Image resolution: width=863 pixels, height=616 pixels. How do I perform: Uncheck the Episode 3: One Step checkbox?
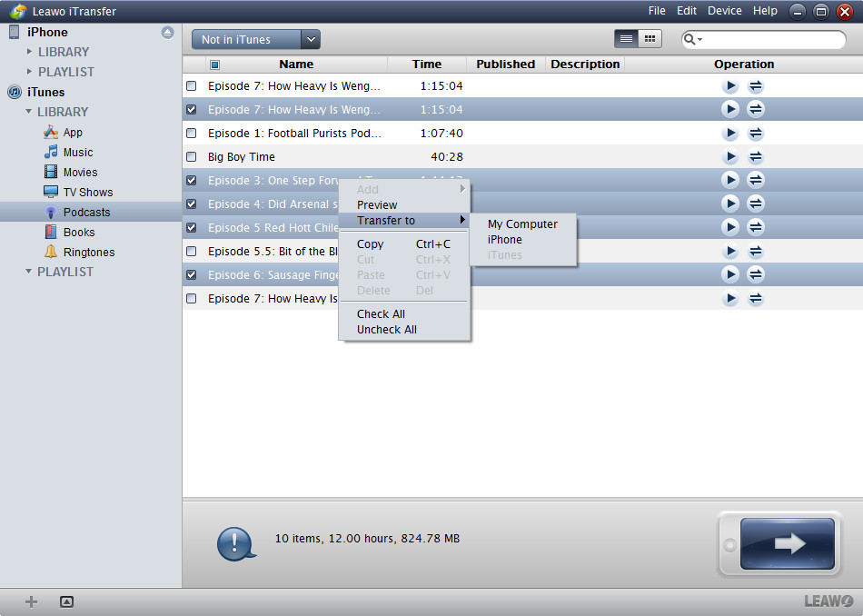tap(191, 180)
